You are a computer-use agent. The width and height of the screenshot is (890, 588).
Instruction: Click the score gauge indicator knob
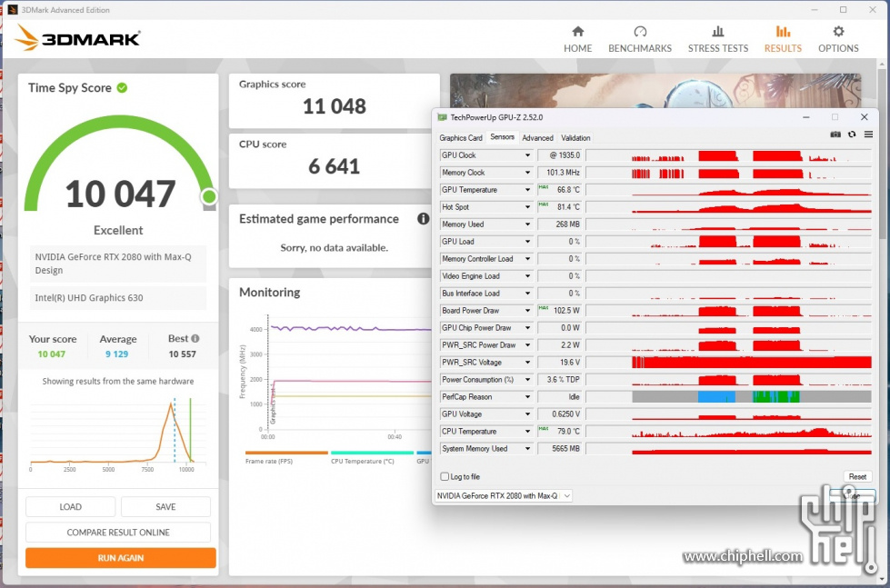tap(209, 196)
